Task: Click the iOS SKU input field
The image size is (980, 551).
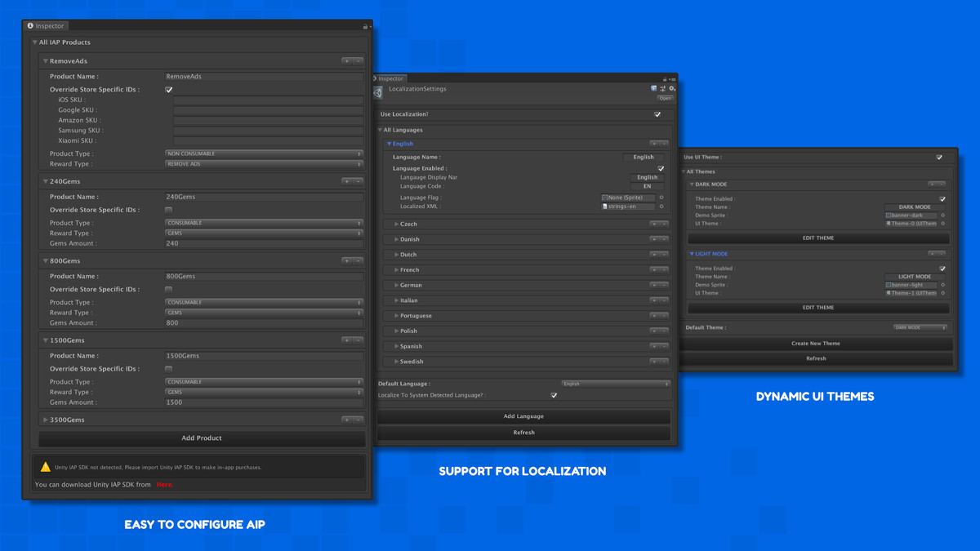Action: tap(268, 100)
